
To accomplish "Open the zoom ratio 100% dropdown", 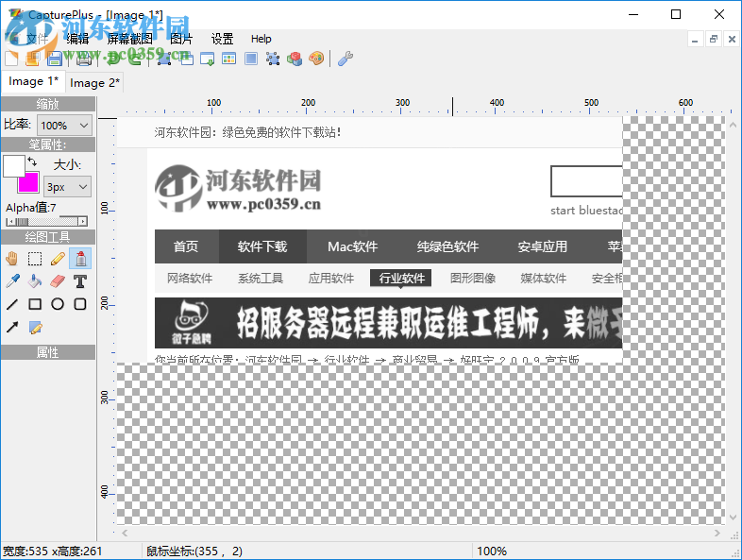I will (64, 126).
